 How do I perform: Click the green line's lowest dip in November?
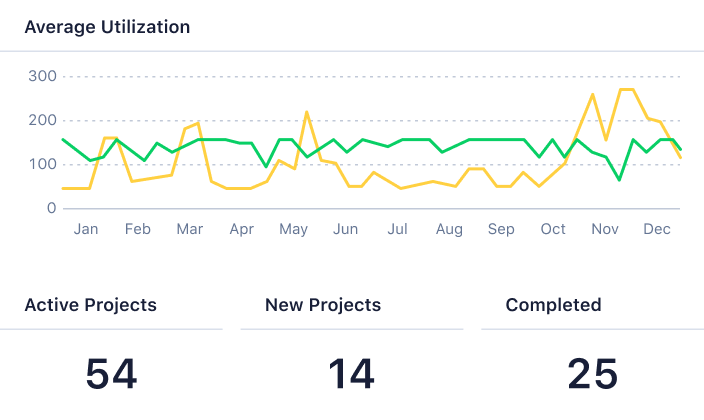tap(619, 179)
